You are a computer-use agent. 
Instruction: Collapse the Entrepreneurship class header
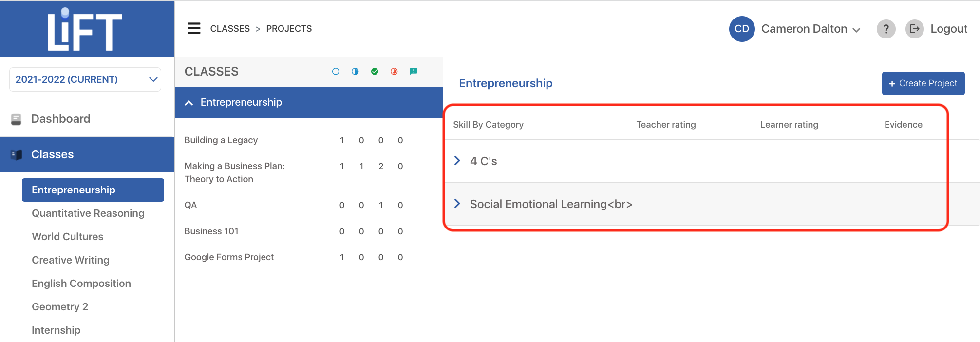tap(309, 102)
